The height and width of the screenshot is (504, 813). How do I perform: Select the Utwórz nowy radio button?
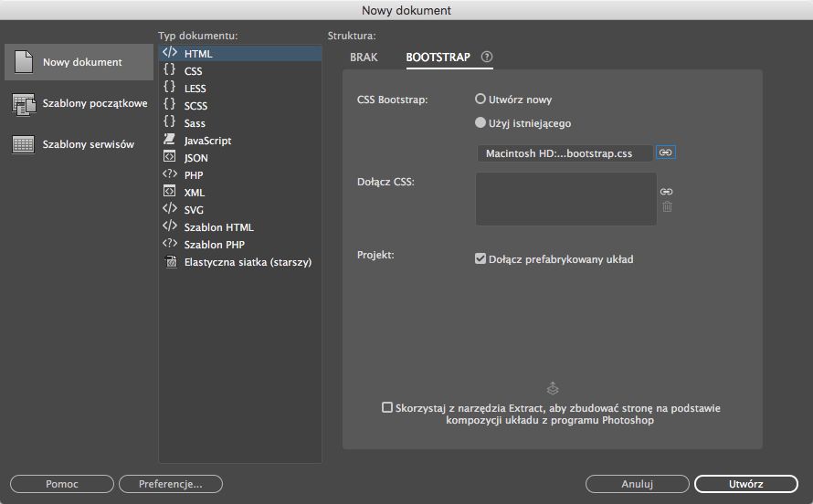pos(480,99)
